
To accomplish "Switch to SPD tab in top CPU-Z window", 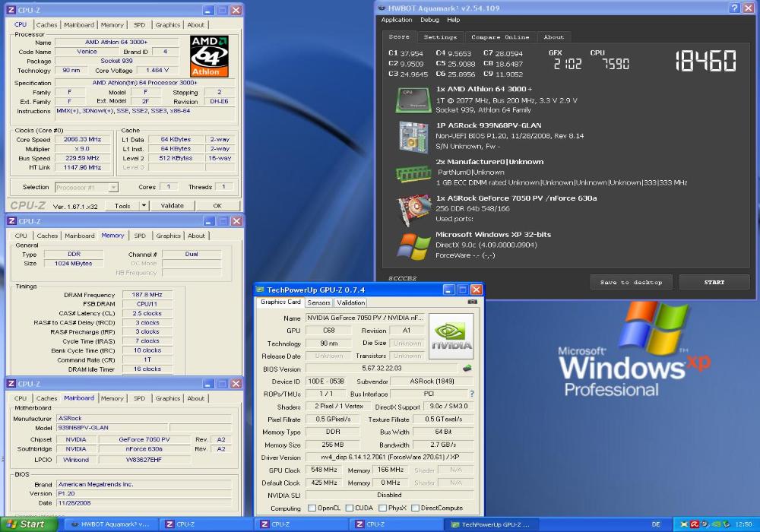I will (x=140, y=25).
